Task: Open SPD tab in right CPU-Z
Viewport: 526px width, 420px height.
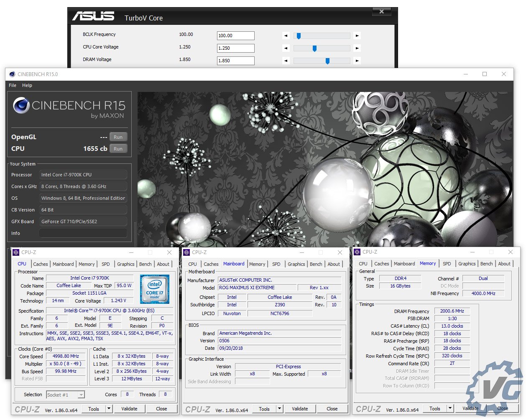Action: click(x=447, y=264)
